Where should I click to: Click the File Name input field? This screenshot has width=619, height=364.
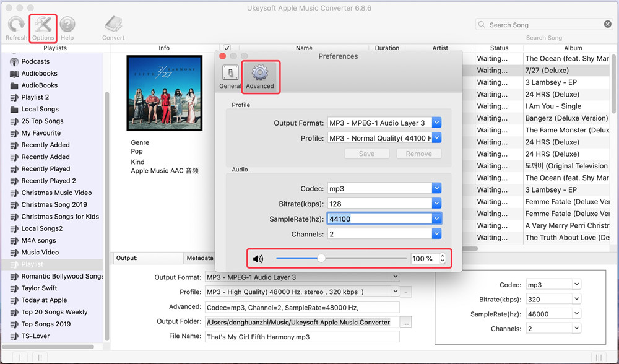tap(302, 337)
